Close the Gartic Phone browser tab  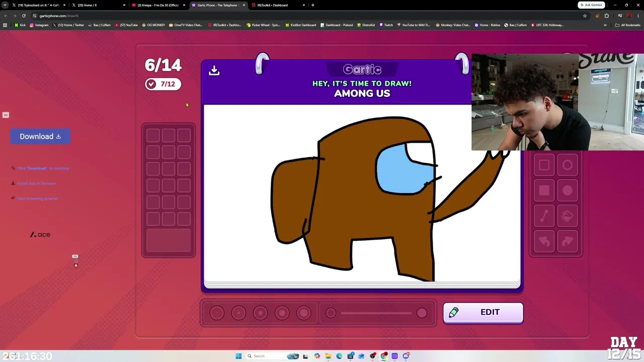pos(244,5)
